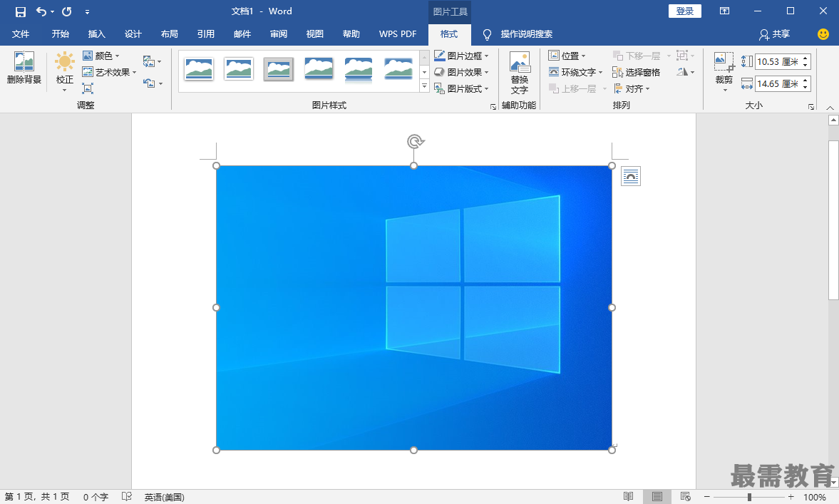Viewport: 839px width, 504px height.
Task: Undo the last action
Action: pyautogui.click(x=41, y=11)
